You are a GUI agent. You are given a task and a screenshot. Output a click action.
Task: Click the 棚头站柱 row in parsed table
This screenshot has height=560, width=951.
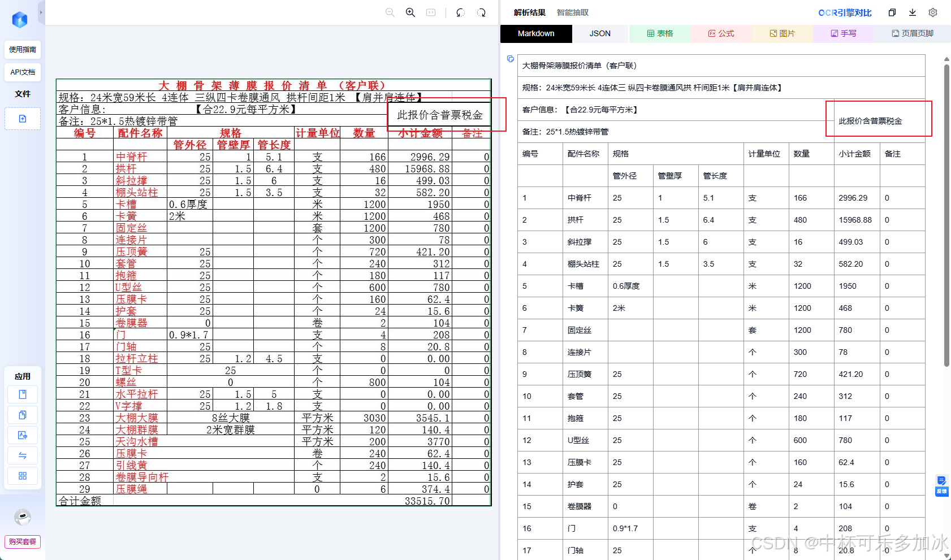721,264
